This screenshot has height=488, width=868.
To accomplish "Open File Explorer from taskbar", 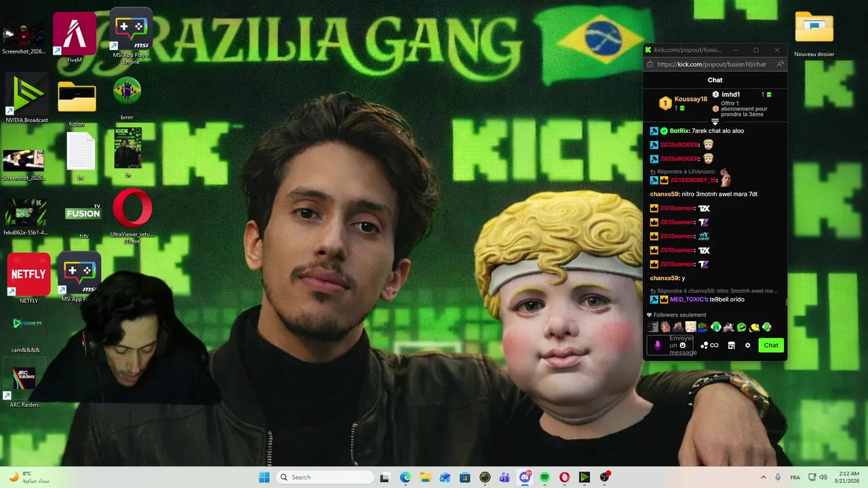I will pos(425,477).
